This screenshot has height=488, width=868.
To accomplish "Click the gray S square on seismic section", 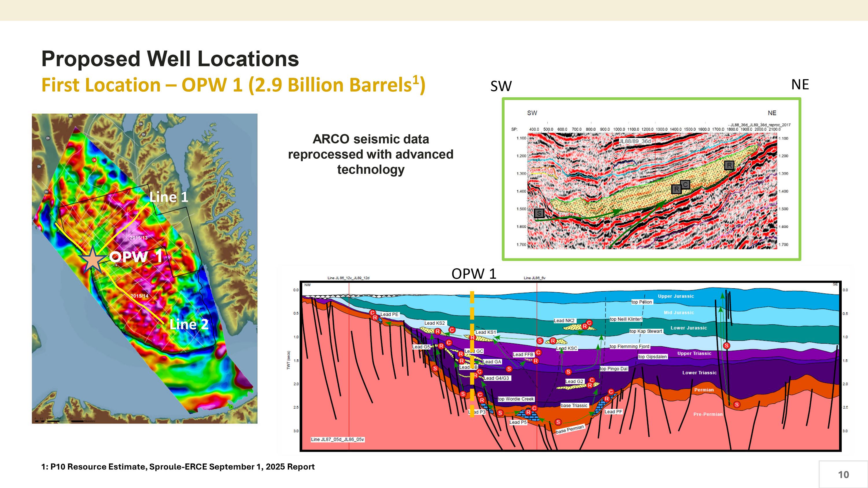I will click(539, 213).
